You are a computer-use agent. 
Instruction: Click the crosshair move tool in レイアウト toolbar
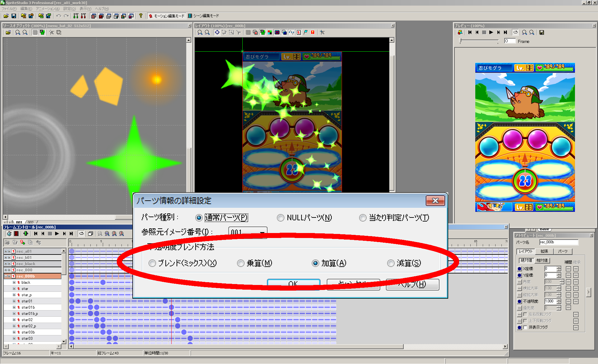click(x=217, y=32)
